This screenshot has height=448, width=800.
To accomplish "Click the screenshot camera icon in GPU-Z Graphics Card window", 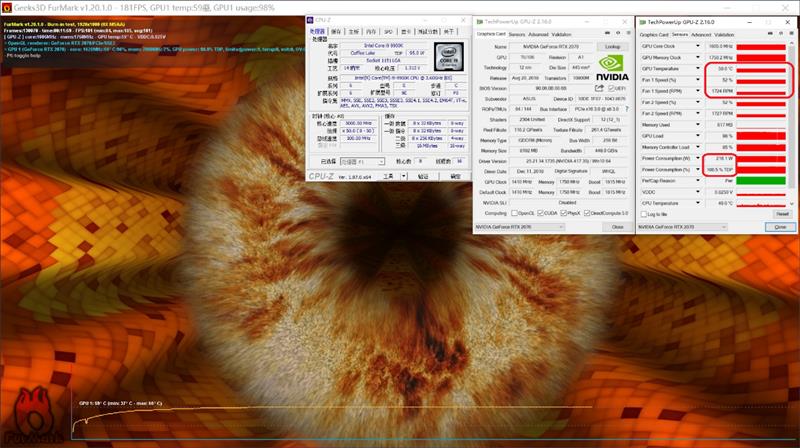I will pos(607,33).
